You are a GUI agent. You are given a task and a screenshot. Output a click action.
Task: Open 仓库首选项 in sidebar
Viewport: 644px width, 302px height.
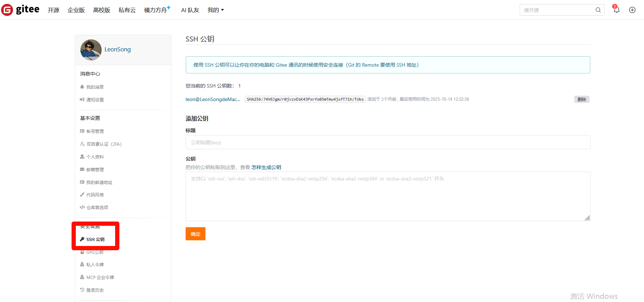(x=97, y=207)
